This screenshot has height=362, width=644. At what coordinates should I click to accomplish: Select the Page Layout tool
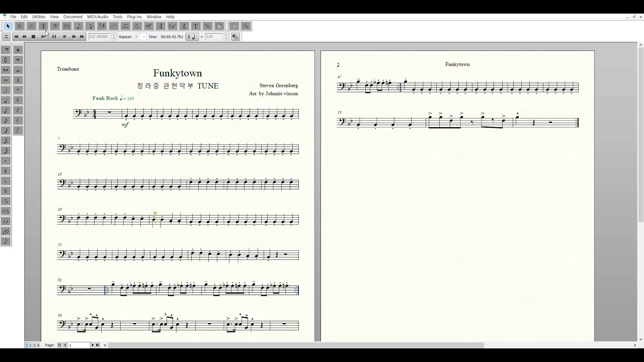click(219, 26)
